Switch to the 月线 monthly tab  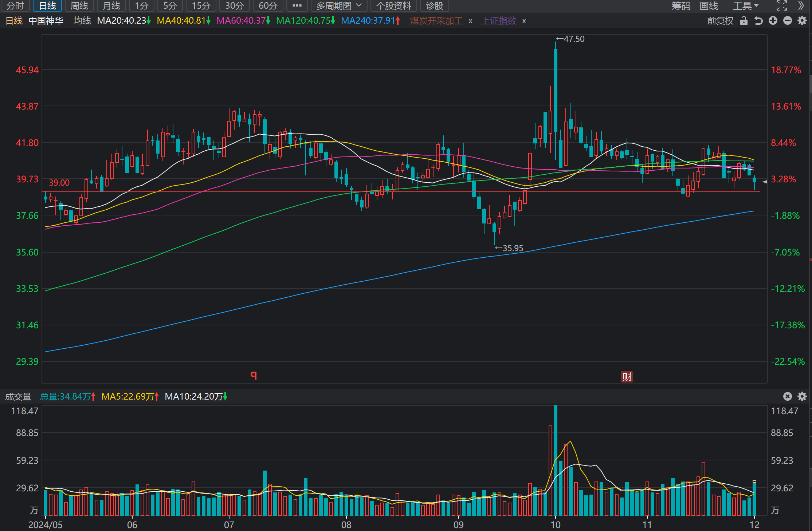click(x=111, y=6)
